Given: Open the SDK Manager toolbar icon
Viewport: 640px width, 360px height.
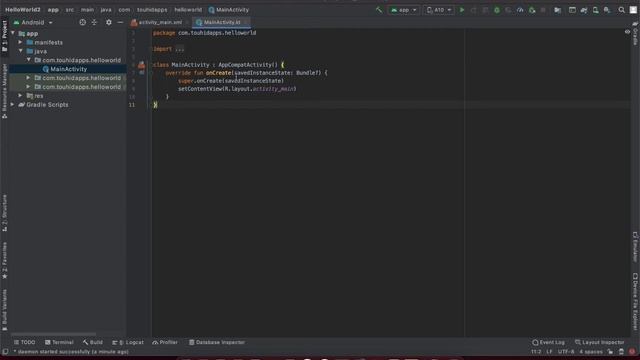Looking at the screenshot, I should (607, 10).
